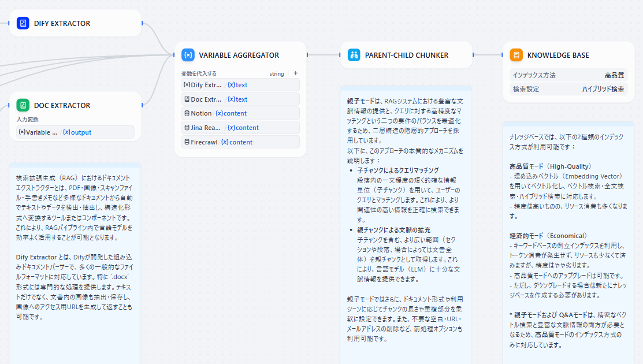Click the PARENT-CHUNKER node title
643x364 pixels.
coord(406,55)
